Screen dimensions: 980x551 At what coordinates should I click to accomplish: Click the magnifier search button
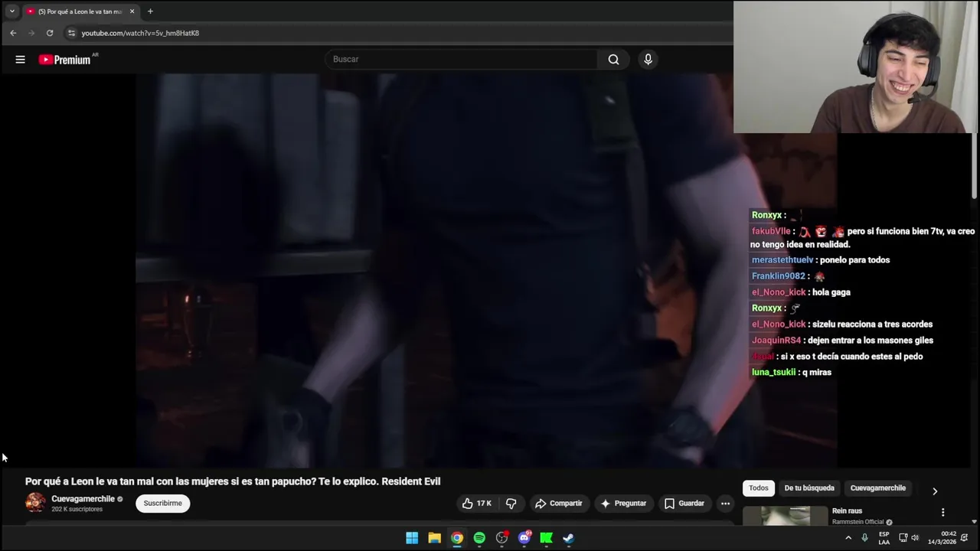(613, 60)
